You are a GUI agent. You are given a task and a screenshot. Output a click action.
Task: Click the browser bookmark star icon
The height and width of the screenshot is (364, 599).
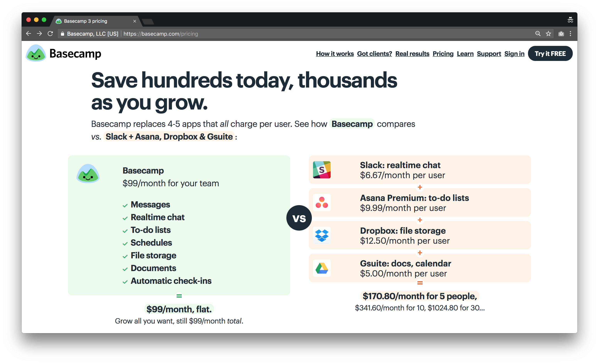coord(548,34)
